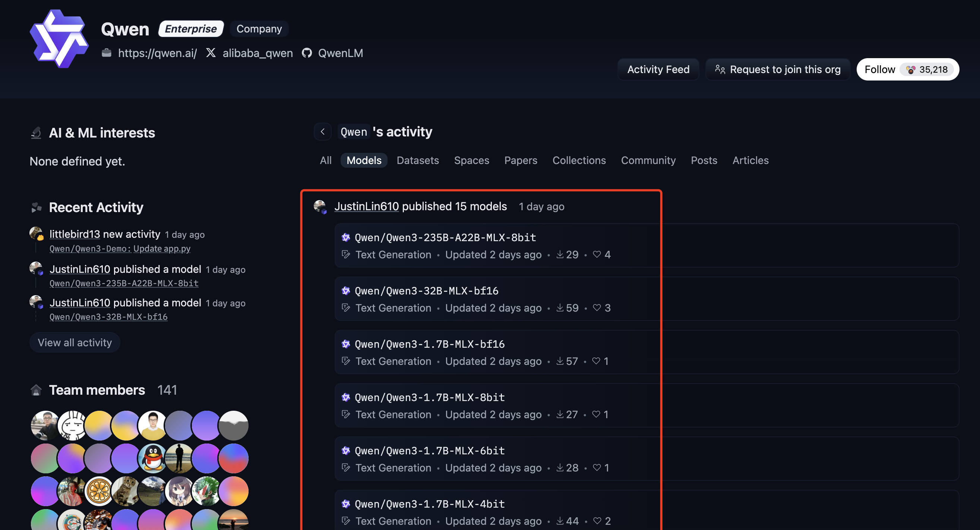Screen dimensions: 980x530
Task: Click the briefcase icon beside the qwen.ai link
Action: (x=107, y=53)
